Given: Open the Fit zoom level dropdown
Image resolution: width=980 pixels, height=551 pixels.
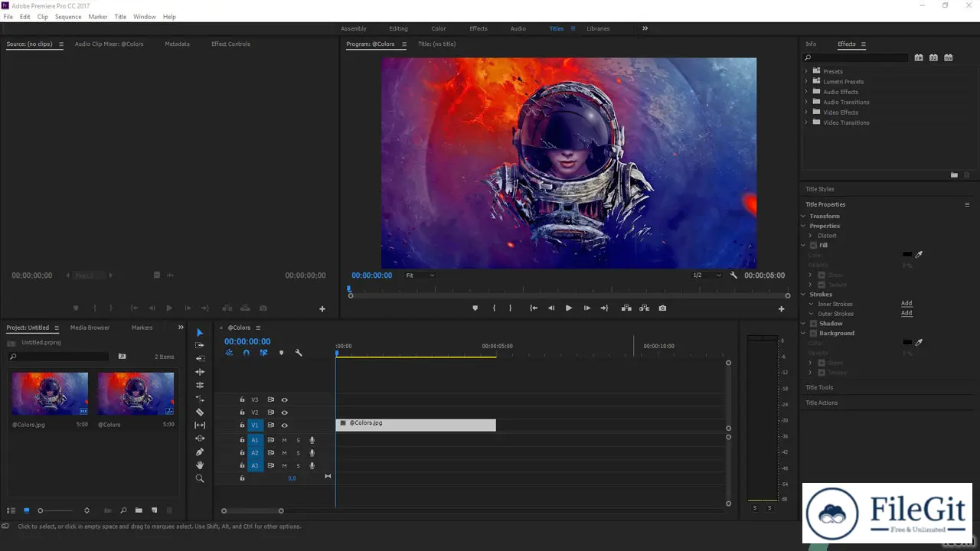Looking at the screenshot, I should click(420, 275).
